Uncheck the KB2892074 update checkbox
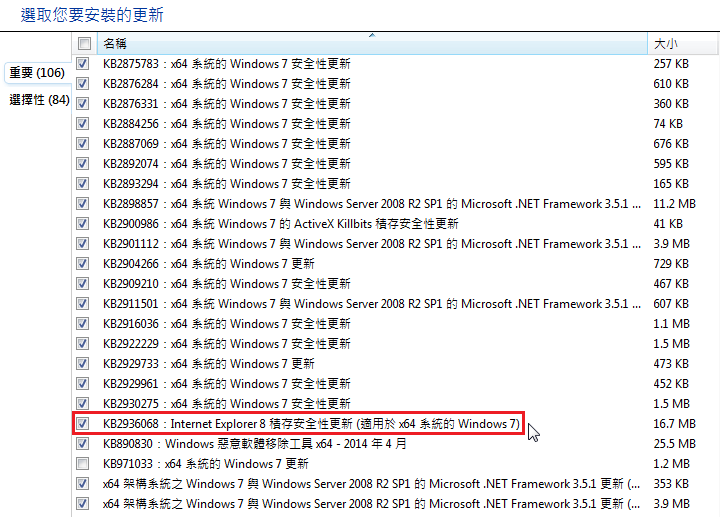720x517 pixels. (x=83, y=163)
